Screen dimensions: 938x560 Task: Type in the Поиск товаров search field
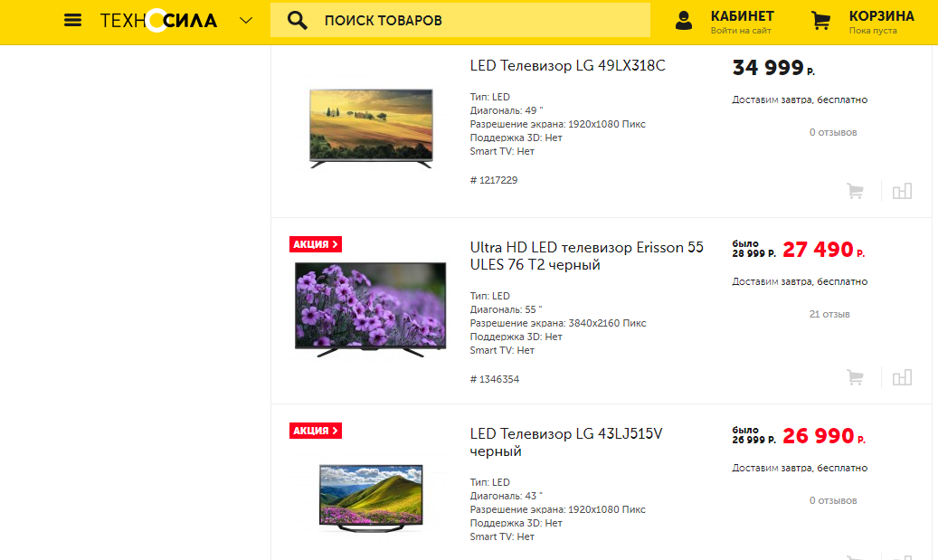point(479,20)
